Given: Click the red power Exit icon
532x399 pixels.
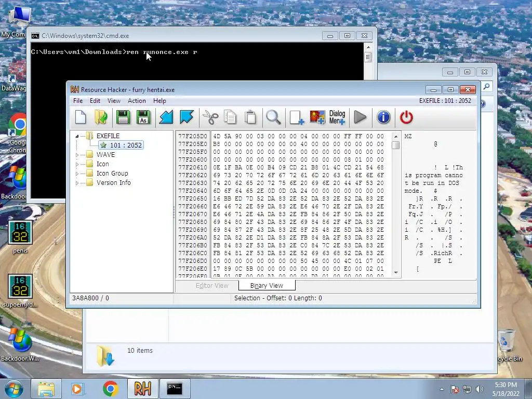Looking at the screenshot, I should pos(406,117).
